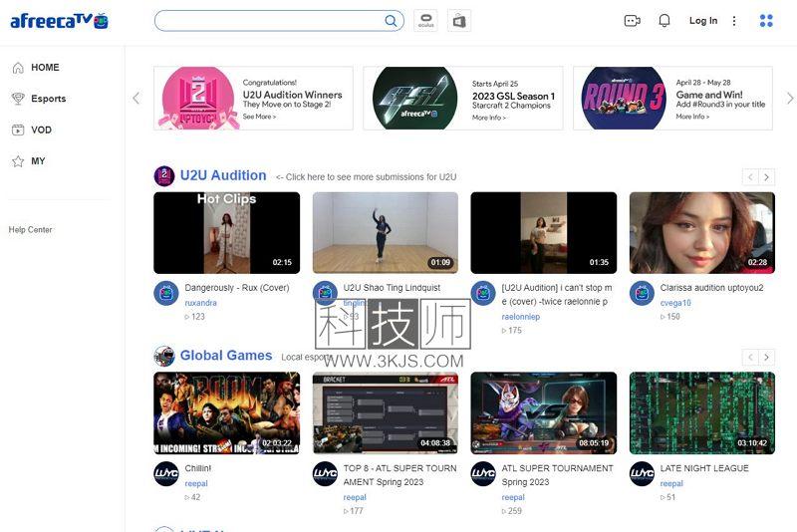797x532 pixels.
Task: Click the VOD play icon
Action: (x=18, y=131)
